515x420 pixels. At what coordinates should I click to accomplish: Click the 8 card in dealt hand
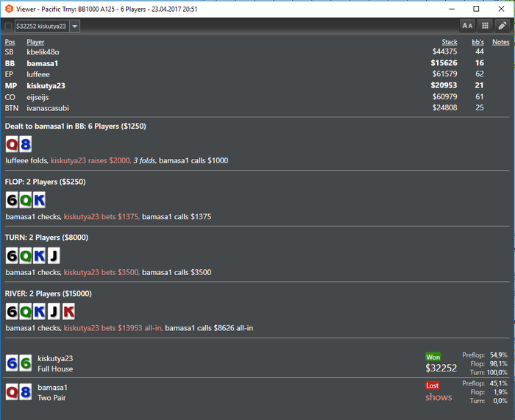point(26,144)
